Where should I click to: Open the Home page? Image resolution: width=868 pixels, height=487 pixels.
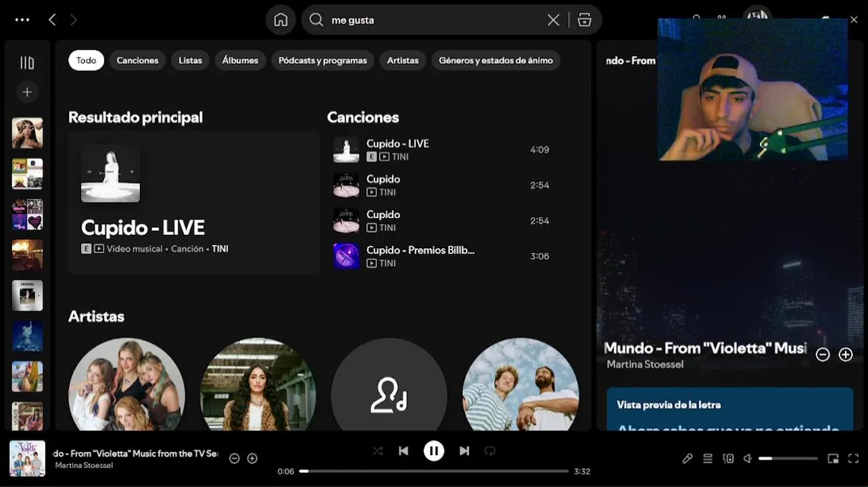tap(281, 20)
